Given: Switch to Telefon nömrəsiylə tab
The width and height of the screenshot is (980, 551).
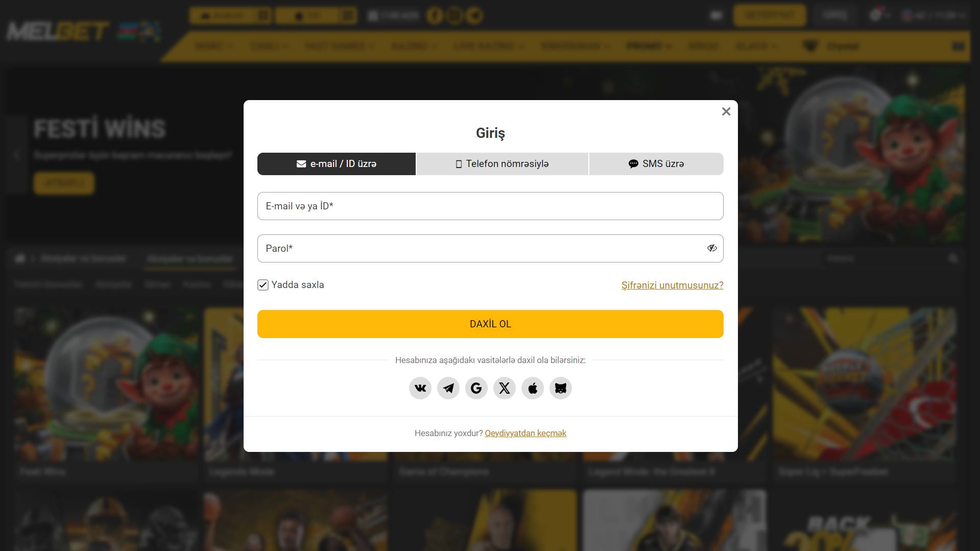Looking at the screenshot, I should [x=503, y=164].
